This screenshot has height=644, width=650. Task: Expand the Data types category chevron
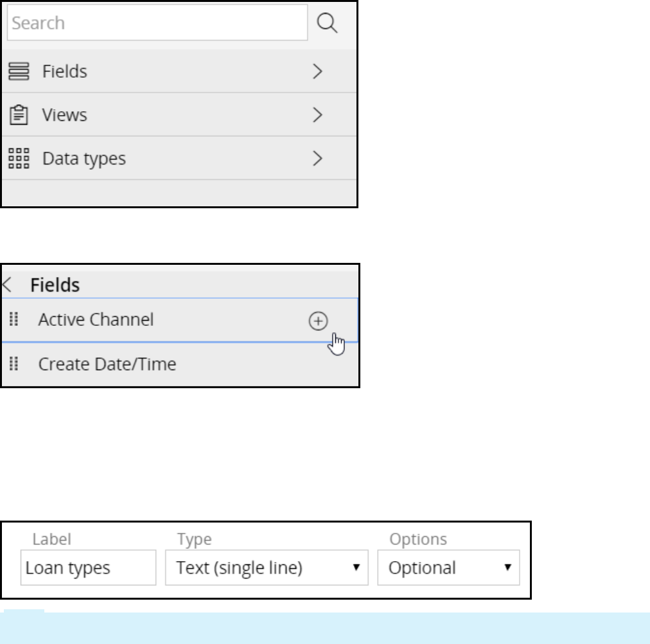point(317,158)
